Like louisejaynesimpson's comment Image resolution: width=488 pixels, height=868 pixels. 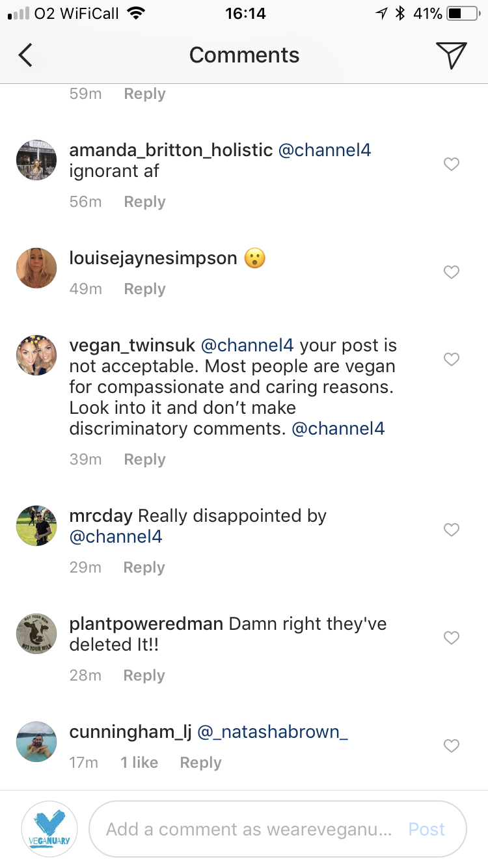coord(451,271)
